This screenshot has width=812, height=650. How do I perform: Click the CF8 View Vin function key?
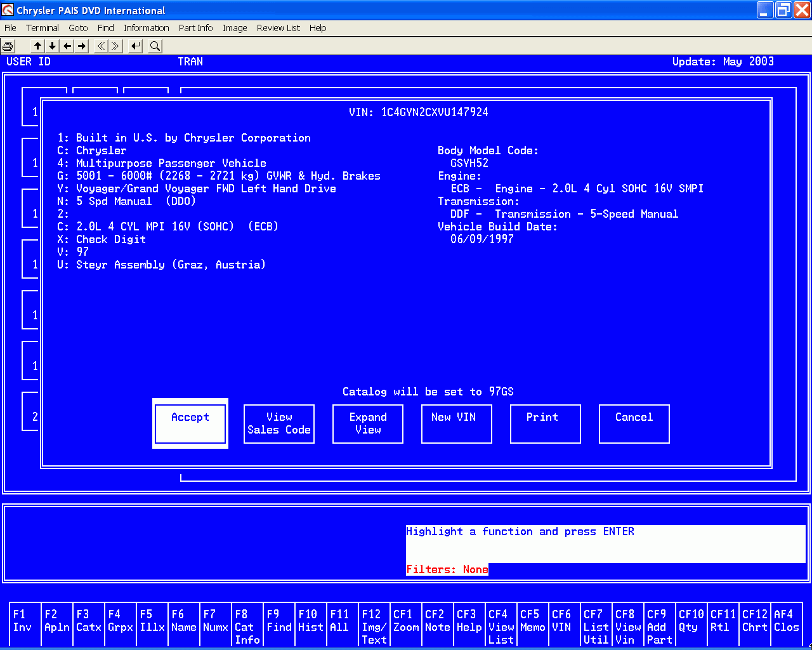[x=628, y=625]
